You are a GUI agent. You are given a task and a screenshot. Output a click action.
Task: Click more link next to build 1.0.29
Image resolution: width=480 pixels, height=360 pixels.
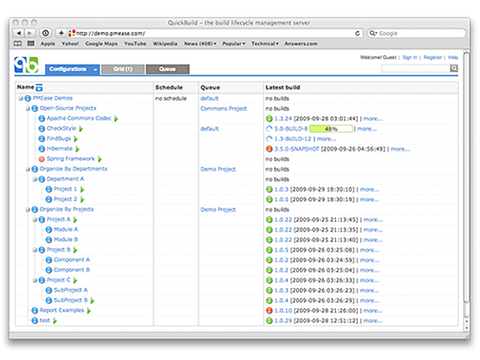click(x=373, y=321)
